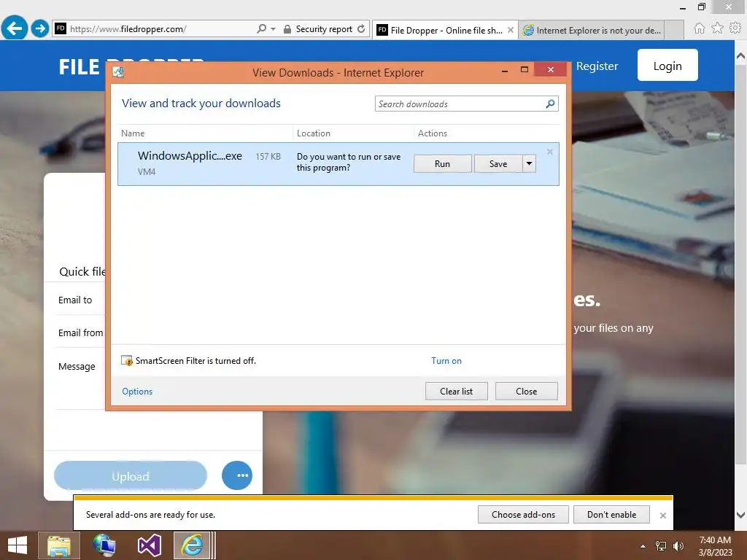Open File Explorer from the taskbar
Image resolution: width=747 pixels, height=560 pixels.
(59, 545)
